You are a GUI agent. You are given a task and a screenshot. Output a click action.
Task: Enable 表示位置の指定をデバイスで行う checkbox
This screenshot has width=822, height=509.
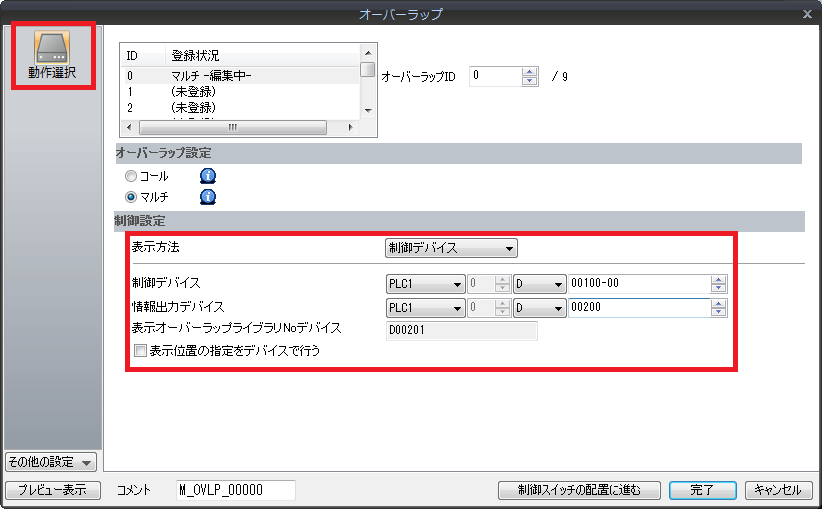pos(140,351)
